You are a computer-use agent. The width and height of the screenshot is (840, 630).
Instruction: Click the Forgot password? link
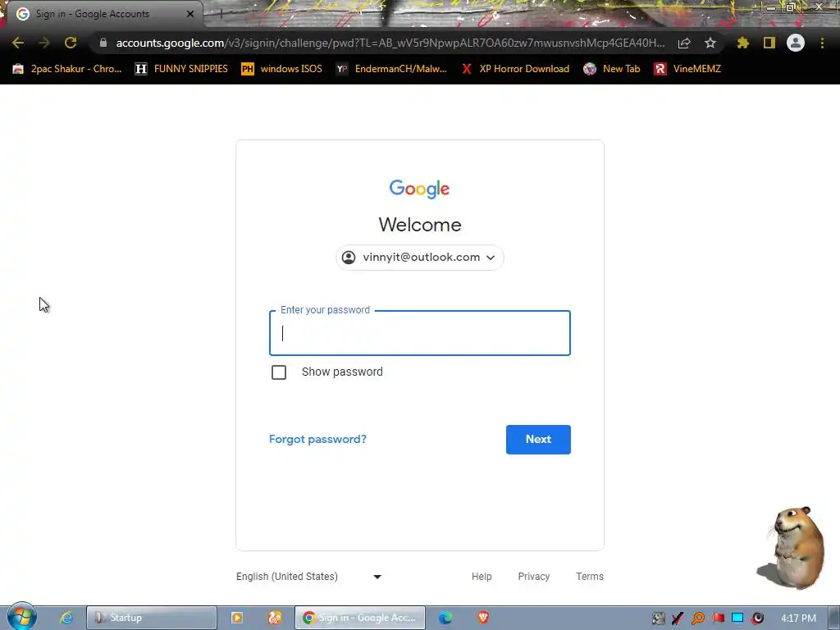(x=317, y=440)
